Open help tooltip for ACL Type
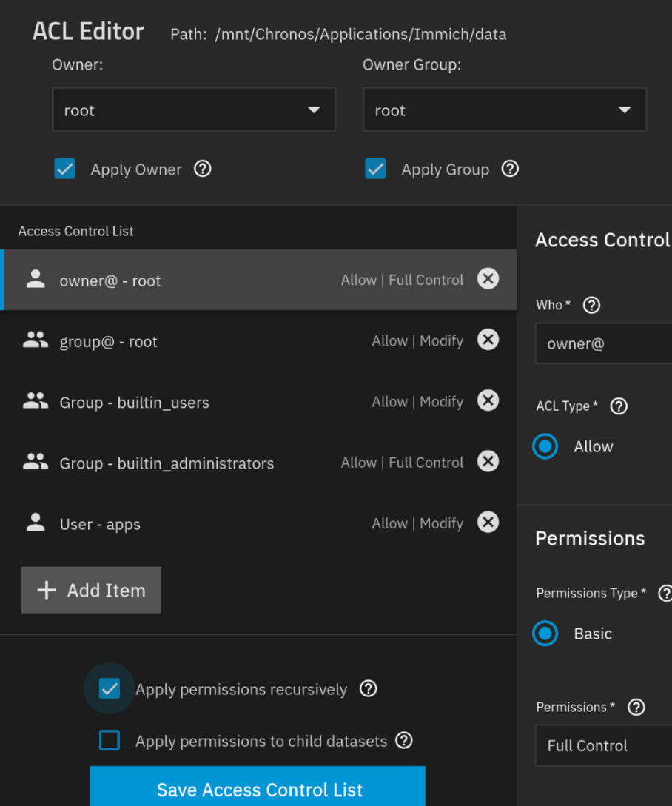The image size is (672, 806). coord(618,406)
